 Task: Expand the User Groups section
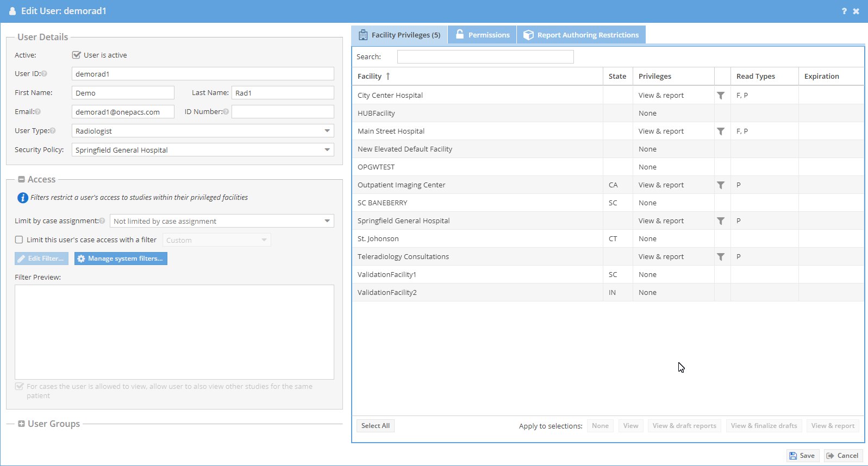click(21, 424)
